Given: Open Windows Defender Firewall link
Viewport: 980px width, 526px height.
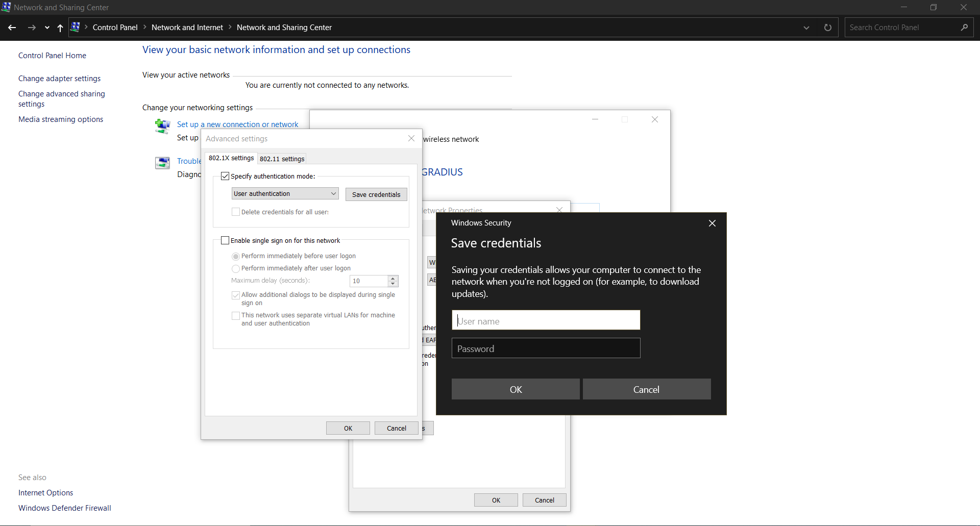Looking at the screenshot, I should [x=65, y=508].
